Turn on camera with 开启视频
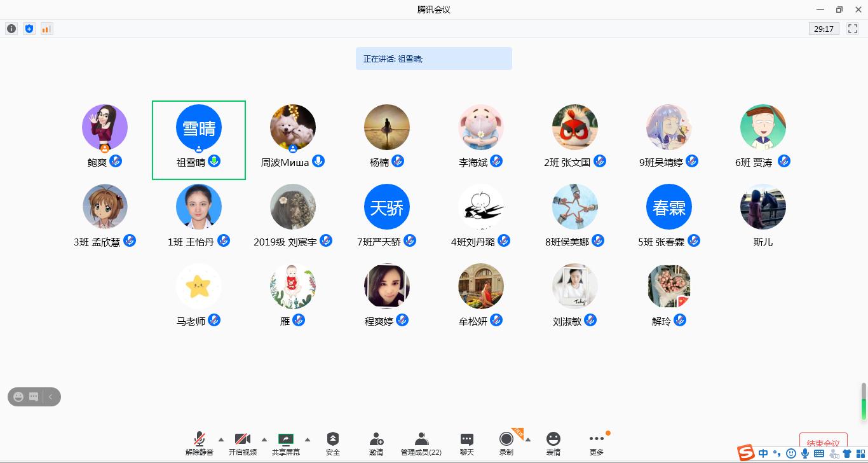This screenshot has width=868, height=463. click(x=243, y=444)
